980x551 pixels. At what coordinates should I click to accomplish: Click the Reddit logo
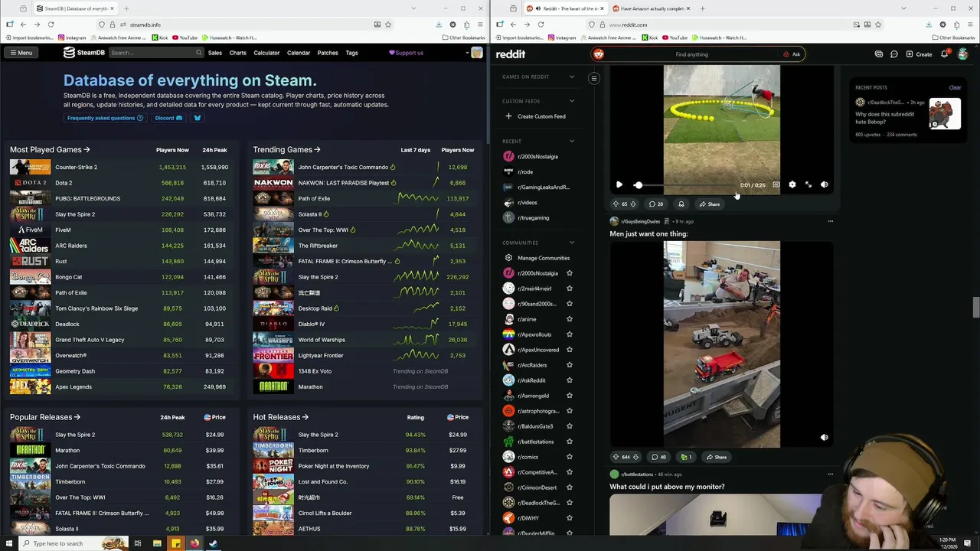510,54
